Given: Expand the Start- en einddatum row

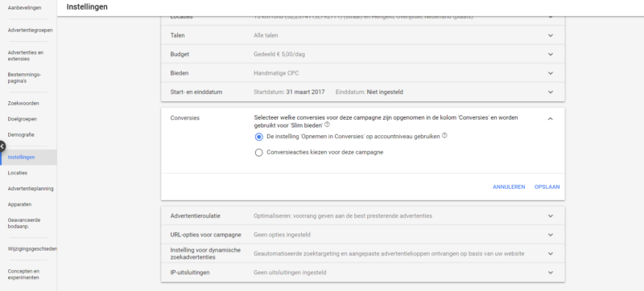Looking at the screenshot, I should click(363, 92).
